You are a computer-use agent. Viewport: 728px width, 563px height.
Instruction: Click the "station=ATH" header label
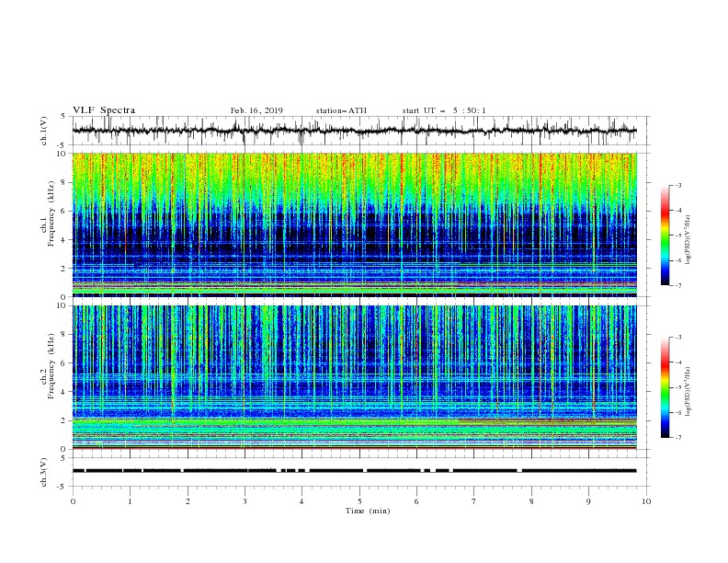click(x=341, y=110)
